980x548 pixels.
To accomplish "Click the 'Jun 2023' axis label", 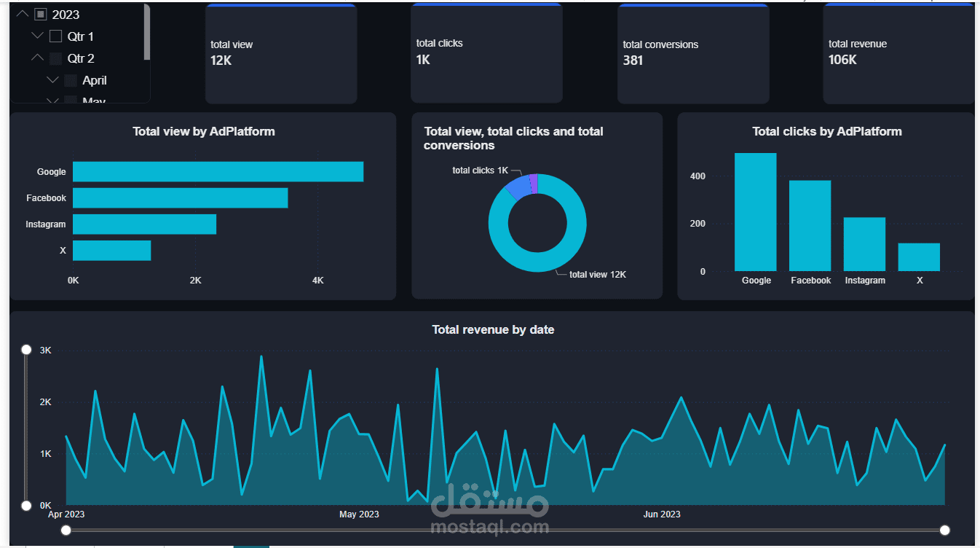I will (x=662, y=514).
